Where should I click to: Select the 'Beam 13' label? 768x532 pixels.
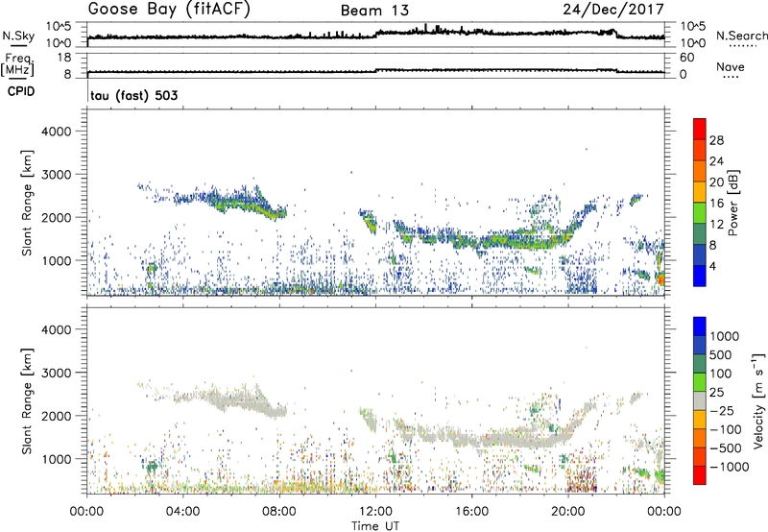[x=374, y=11]
